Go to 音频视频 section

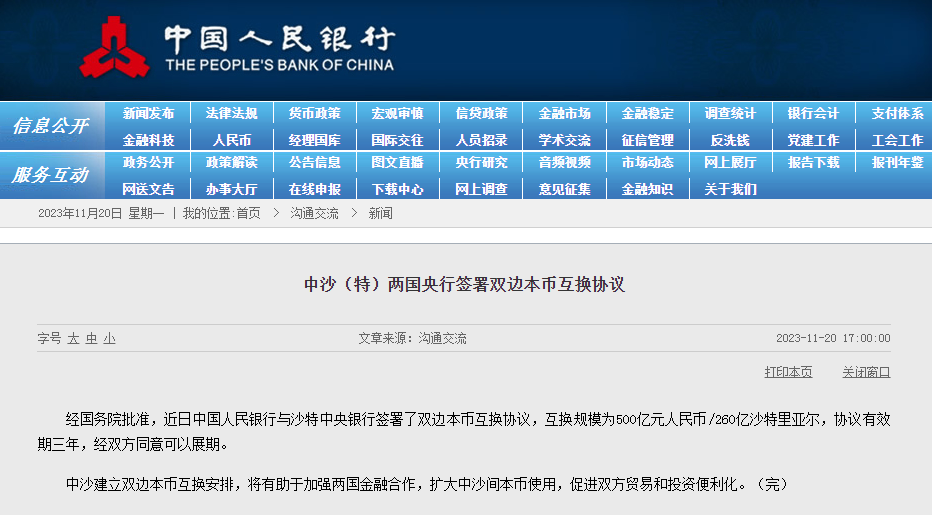point(565,162)
